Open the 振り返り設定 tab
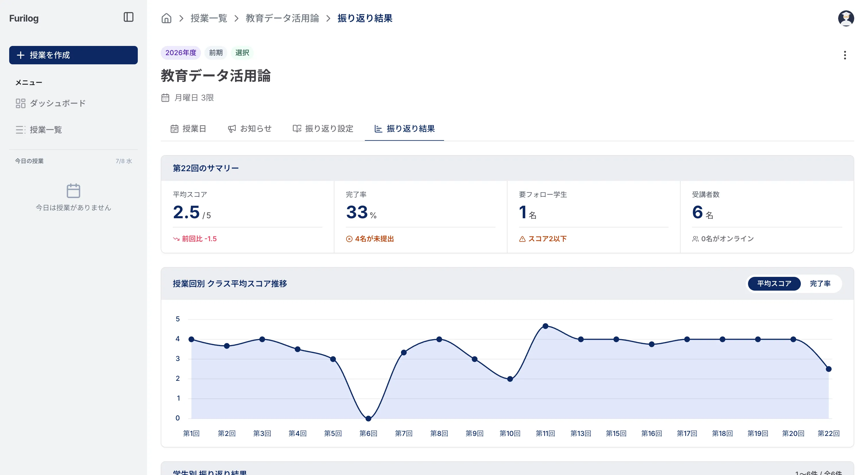This screenshot has height=475, width=868. [x=323, y=129]
